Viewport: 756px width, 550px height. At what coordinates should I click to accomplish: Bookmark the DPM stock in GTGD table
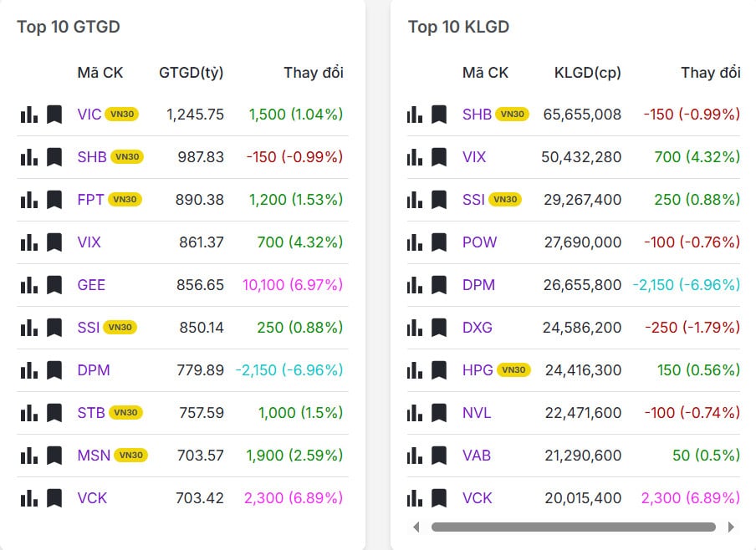coord(54,370)
